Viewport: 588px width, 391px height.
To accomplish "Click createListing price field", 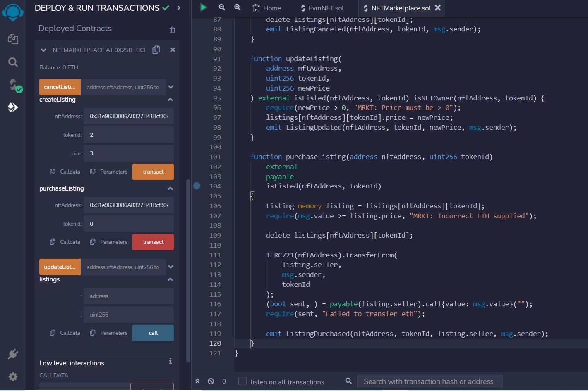I will [x=129, y=153].
